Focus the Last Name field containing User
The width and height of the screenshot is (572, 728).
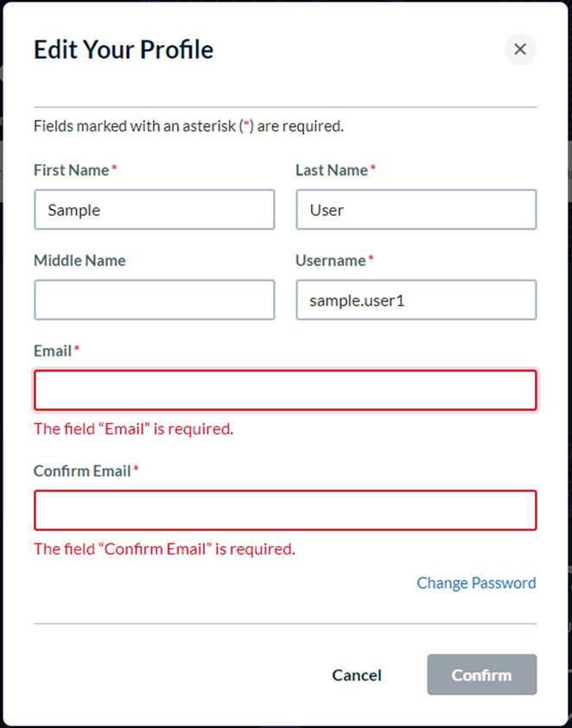[x=416, y=209]
